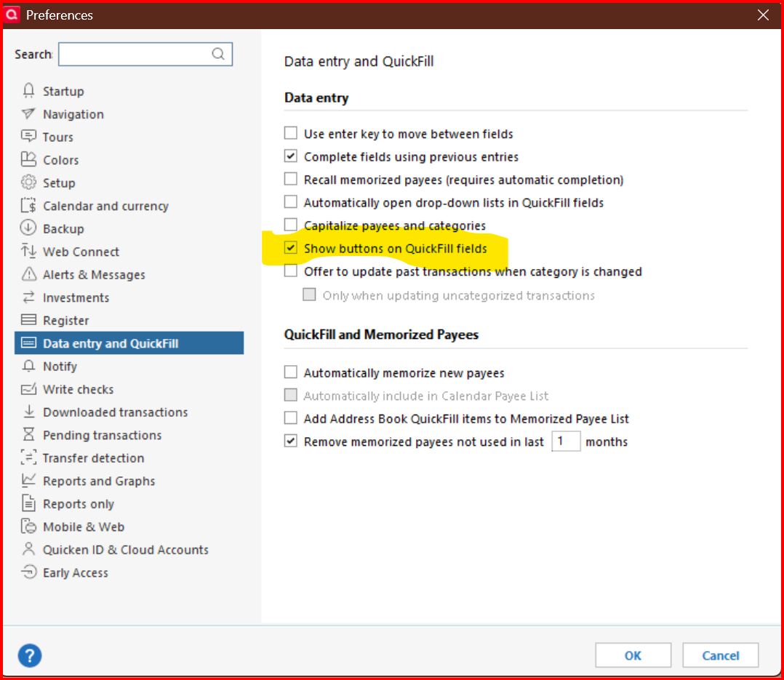Enable Recall memorized payees checkbox
The image size is (784, 680).
pyautogui.click(x=290, y=179)
